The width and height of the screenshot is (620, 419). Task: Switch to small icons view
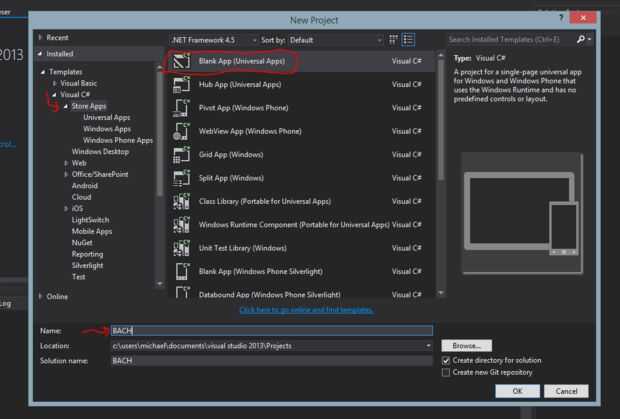(393, 40)
